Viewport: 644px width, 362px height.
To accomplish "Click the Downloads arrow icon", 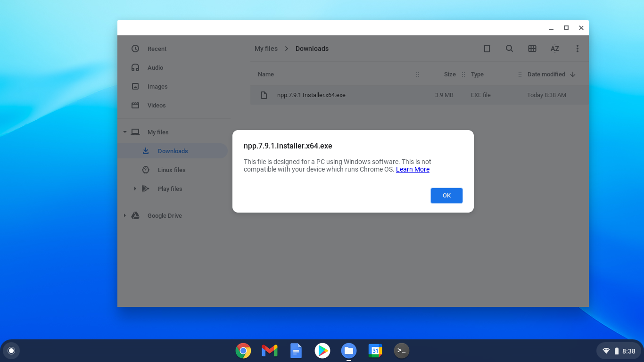I will coord(146,151).
